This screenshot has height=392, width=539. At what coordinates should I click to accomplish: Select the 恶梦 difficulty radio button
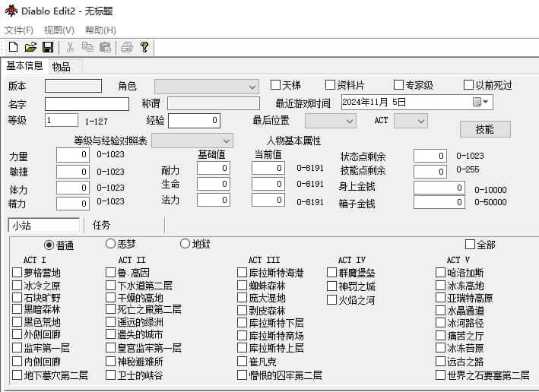[121, 244]
